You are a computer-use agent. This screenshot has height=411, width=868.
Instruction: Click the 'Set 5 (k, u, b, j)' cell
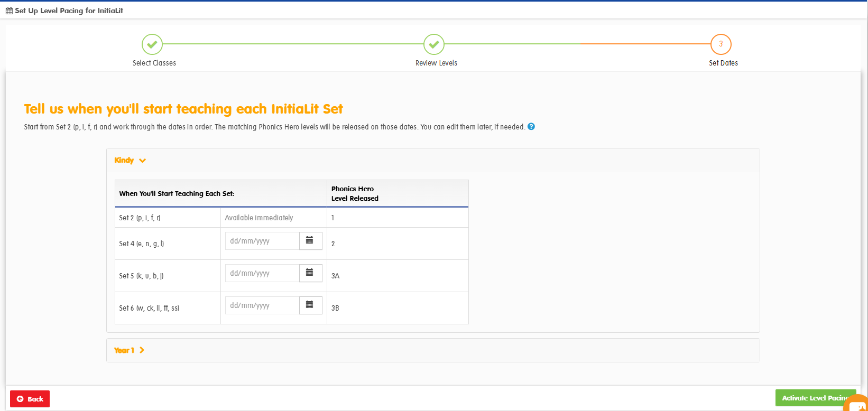pyautogui.click(x=168, y=276)
